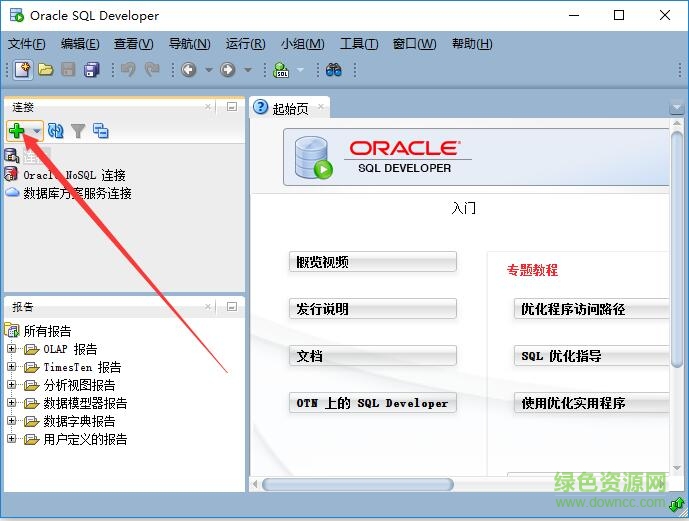Expand the 数据模型器报告 folder
The width and height of the screenshot is (689, 521).
pyautogui.click(x=12, y=402)
